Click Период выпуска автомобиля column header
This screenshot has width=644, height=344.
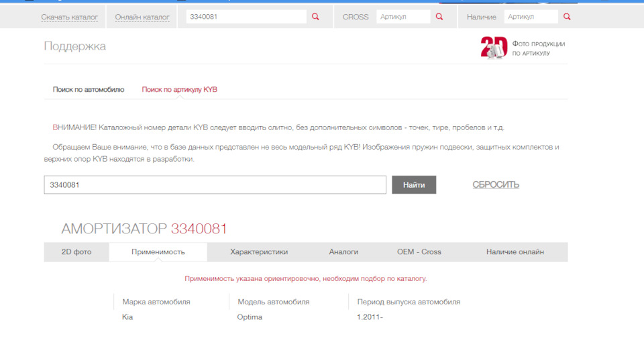tap(409, 302)
